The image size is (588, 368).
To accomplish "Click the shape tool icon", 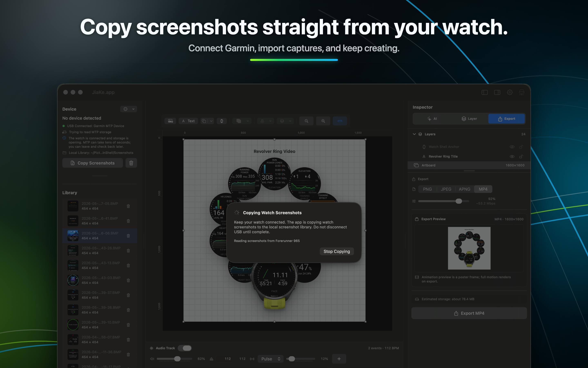I will pyautogui.click(x=204, y=121).
